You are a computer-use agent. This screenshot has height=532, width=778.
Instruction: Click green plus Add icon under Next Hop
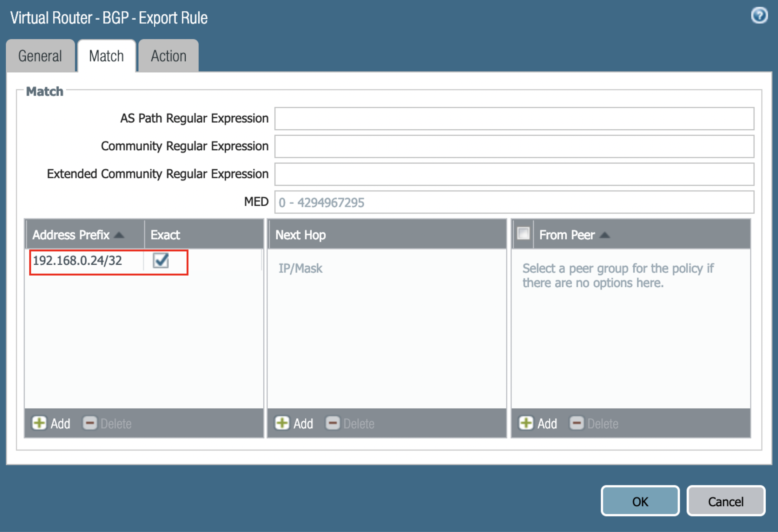click(x=282, y=423)
